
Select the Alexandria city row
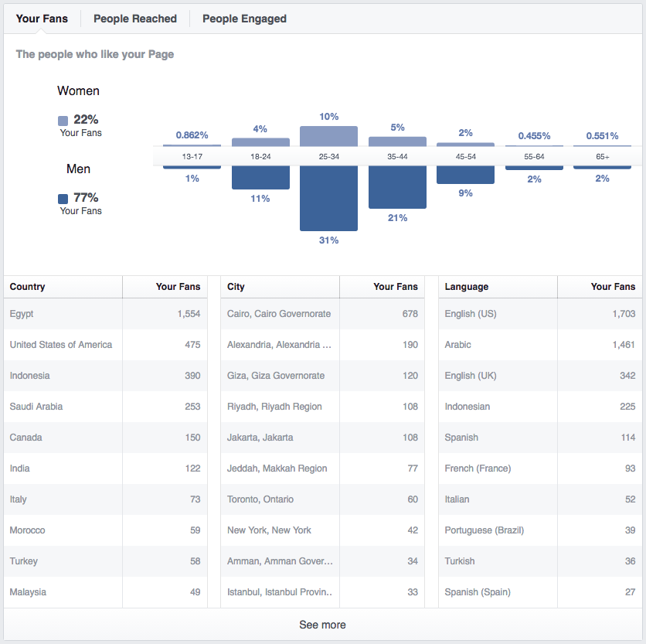tap(322, 345)
